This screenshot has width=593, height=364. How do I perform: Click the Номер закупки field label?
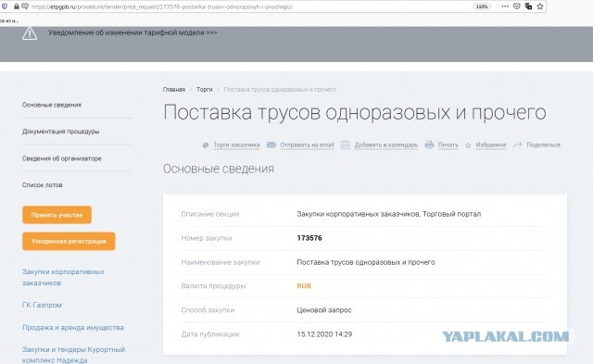click(207, 238)
